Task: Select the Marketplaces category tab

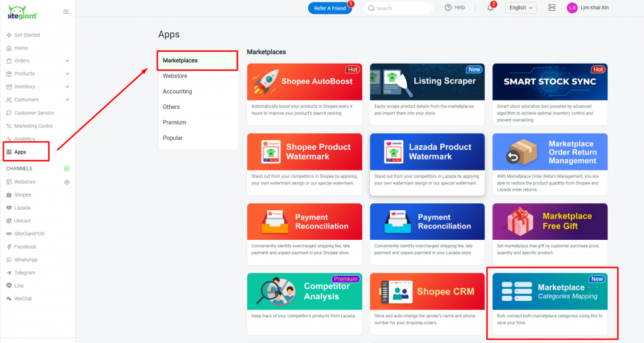Action: 197,60
